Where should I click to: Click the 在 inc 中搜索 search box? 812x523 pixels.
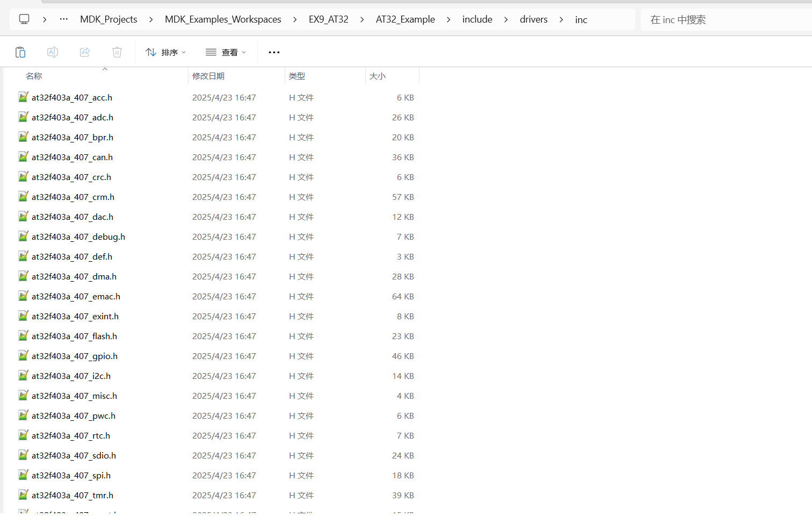click(x=726, y=20)
